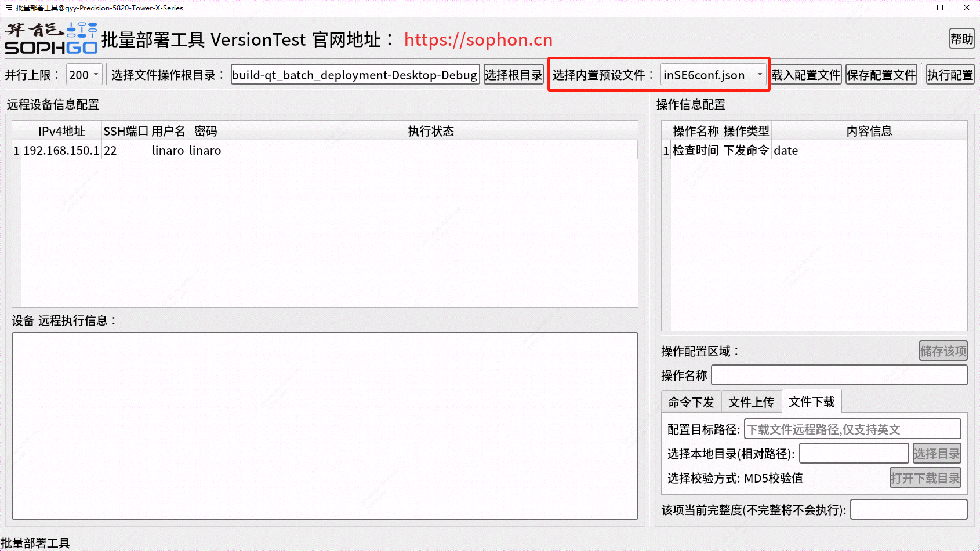Switch to the 命令下发 tab

click(691, 402)
